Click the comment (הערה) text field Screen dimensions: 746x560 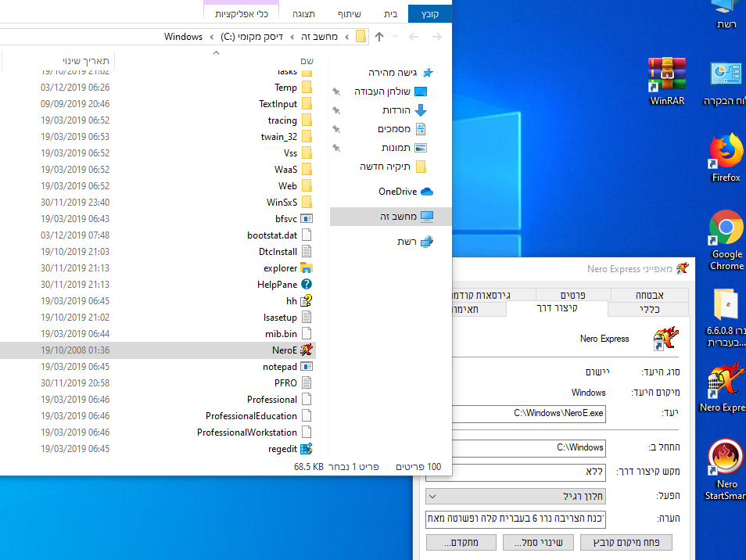pyautogui.click(x=516, y=519)
